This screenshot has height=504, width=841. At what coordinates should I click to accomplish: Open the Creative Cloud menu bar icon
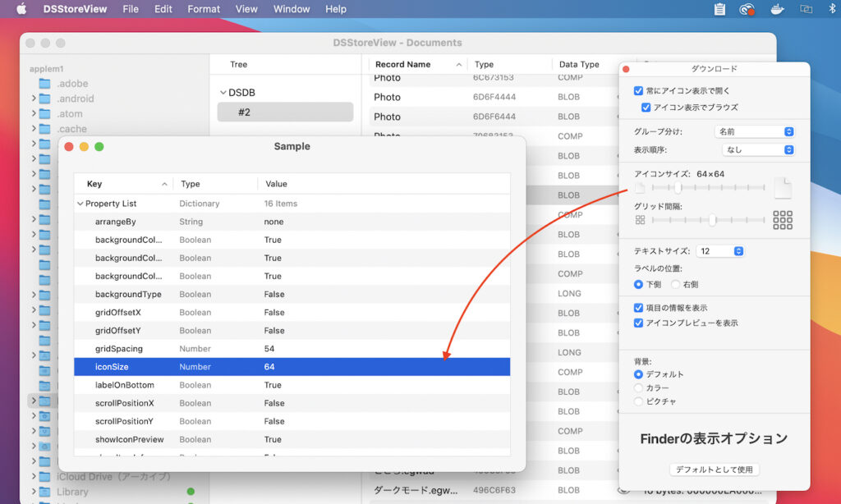pyautogui.click(x=747, y=9)
